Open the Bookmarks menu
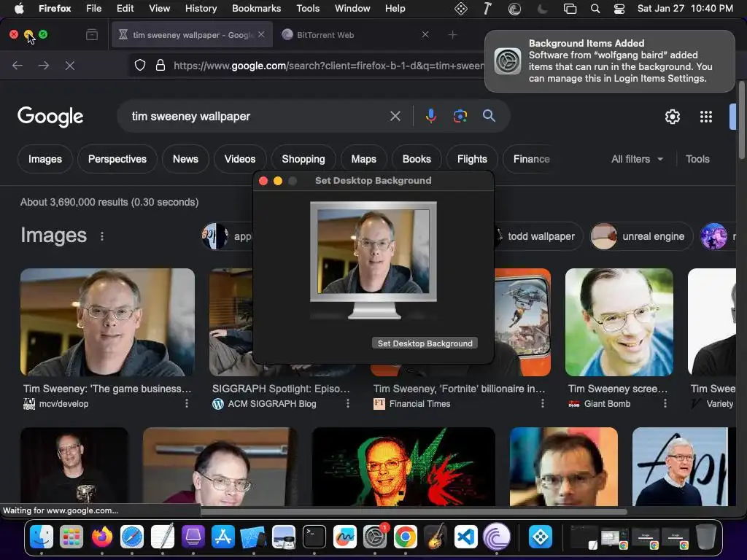 tap(256, 9)
